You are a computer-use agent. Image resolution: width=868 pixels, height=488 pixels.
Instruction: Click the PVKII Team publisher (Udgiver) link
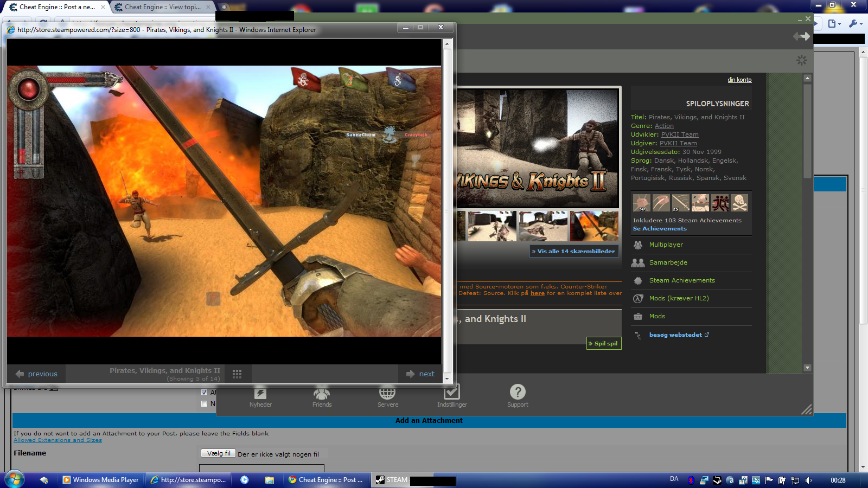[678, 143]
